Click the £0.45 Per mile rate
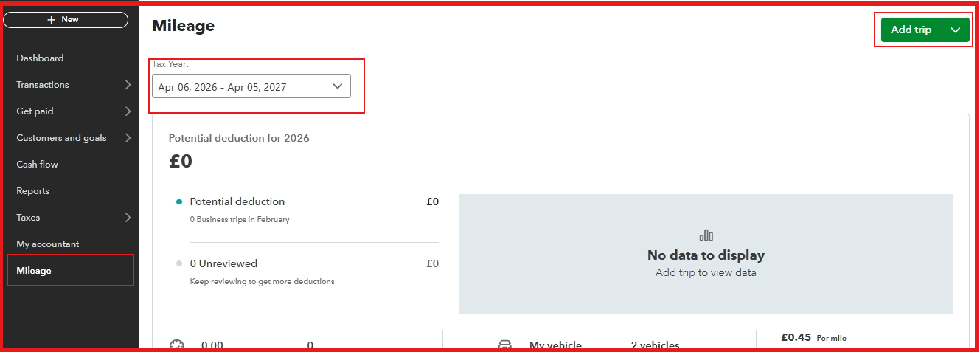980x352 pixels. (x=813, y=337)
